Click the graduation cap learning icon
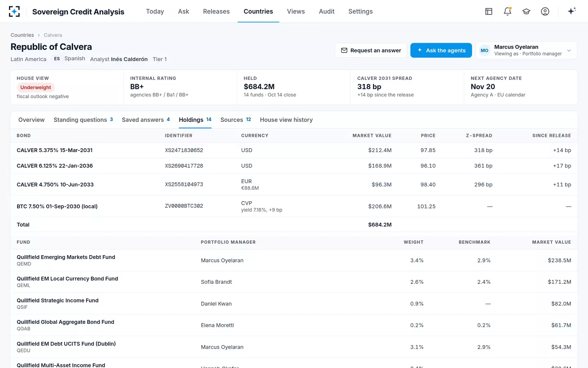 coord(526,11)
